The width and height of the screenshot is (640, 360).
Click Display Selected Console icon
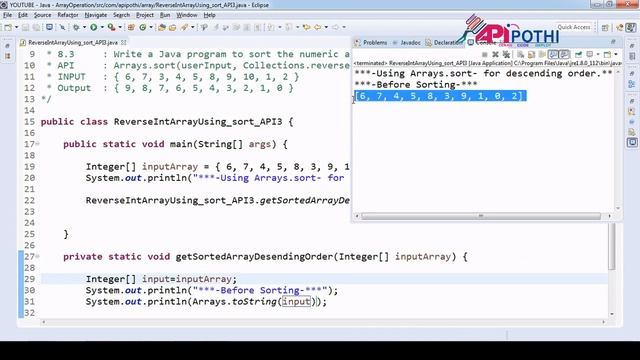pyautogui.click(x=590, y=54)
